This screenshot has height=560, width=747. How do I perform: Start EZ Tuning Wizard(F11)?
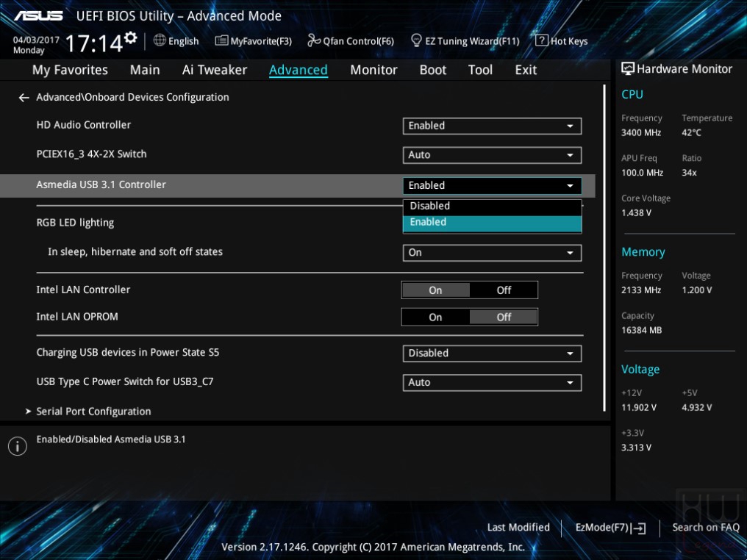[x=465, y=41]
